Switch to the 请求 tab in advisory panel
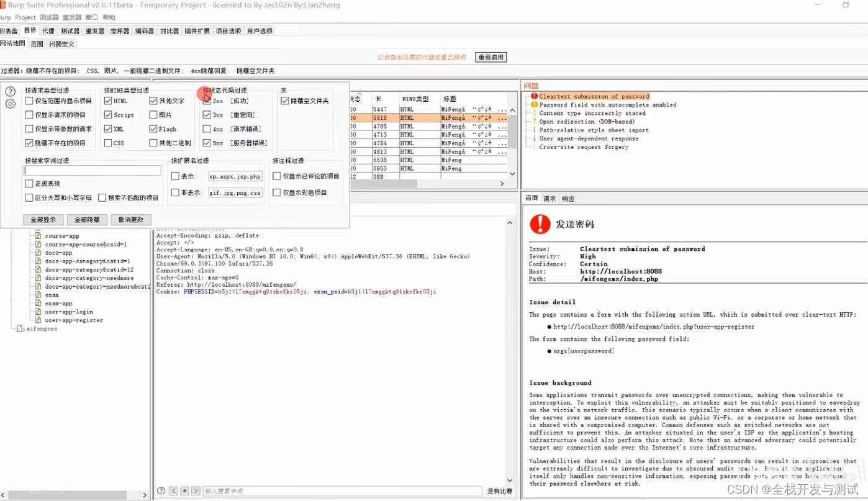The height and width of the screenshot is (501, 868). pos(549,199)
